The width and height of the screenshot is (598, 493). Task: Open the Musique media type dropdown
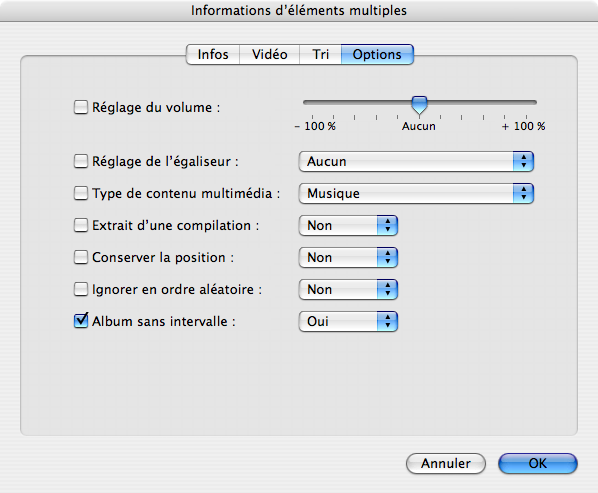(x=416, y=194)
